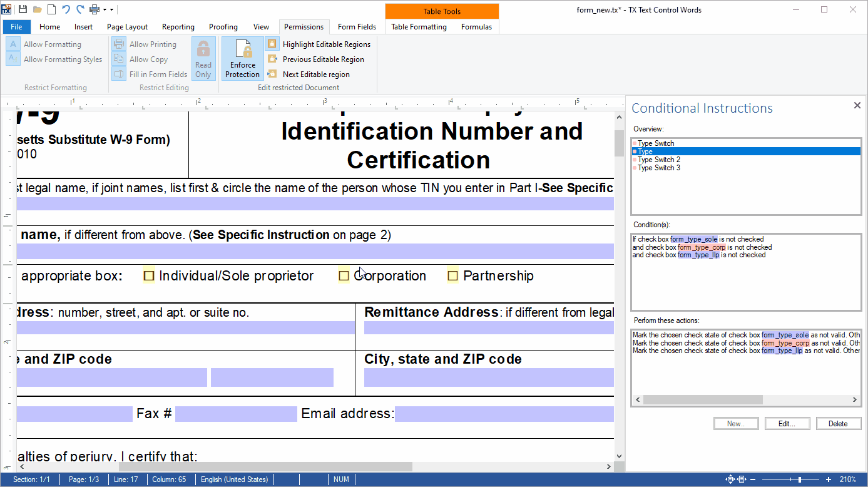Toggle Allow Printing option
Image resolution: width=868 pixels, height=487 pixels.
[145, 44]
